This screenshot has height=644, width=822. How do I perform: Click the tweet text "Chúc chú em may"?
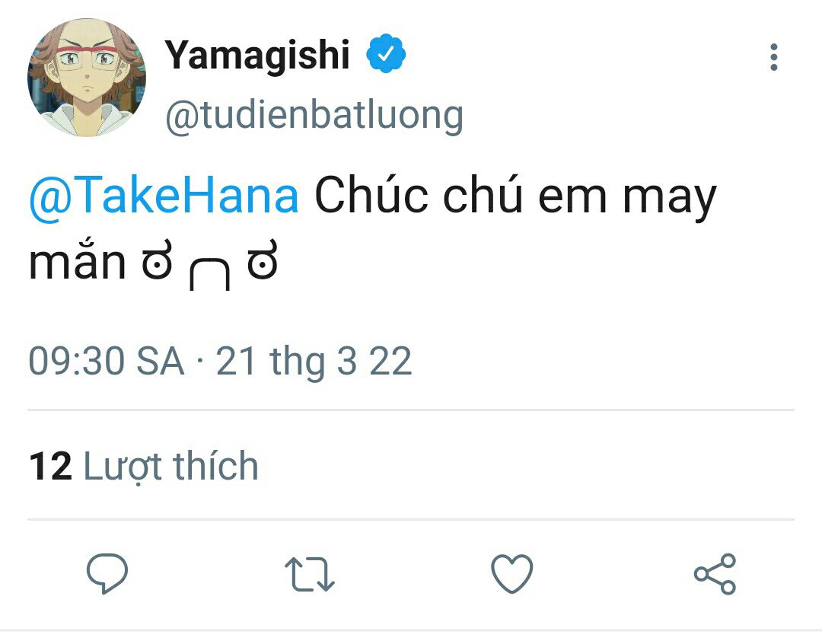coord(515,196)
